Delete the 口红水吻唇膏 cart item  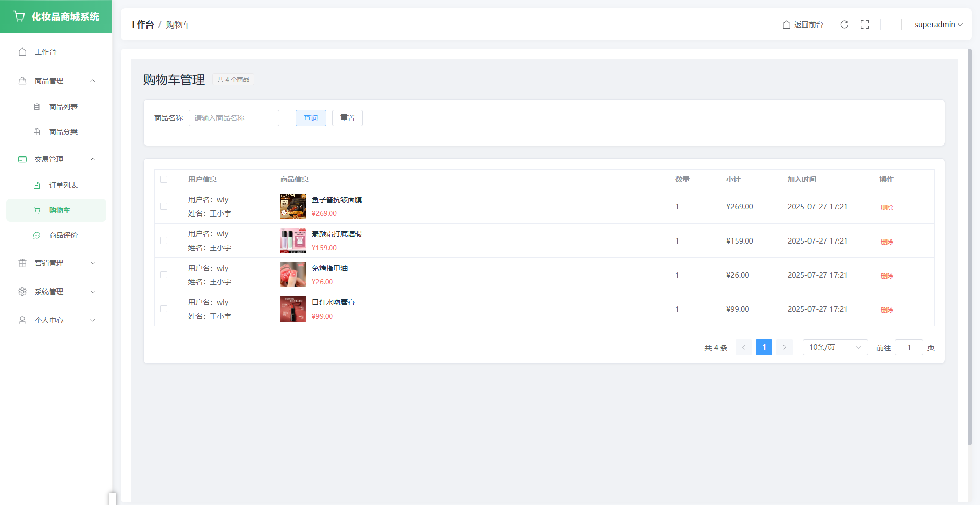click(887, 310)
